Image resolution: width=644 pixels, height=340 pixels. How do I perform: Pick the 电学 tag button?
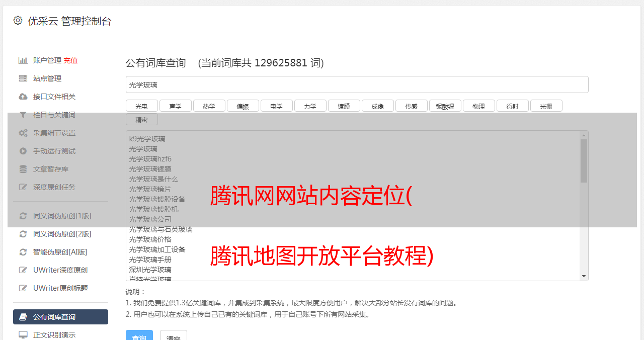click(x=276, y=106)
